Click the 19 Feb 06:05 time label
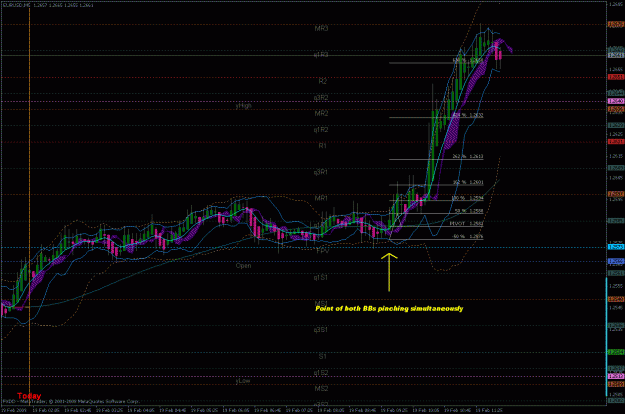This screenshot has width=625, height=414. point(236,410)
